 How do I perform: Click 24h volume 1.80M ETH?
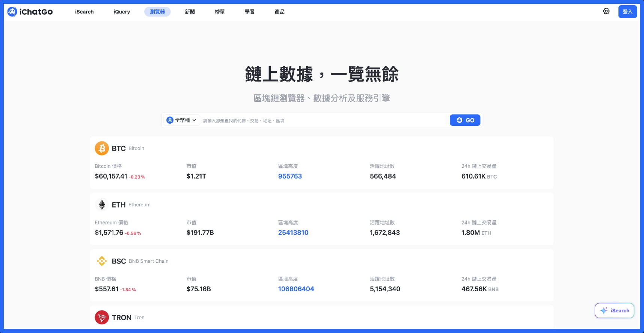[x=476, y=233]
